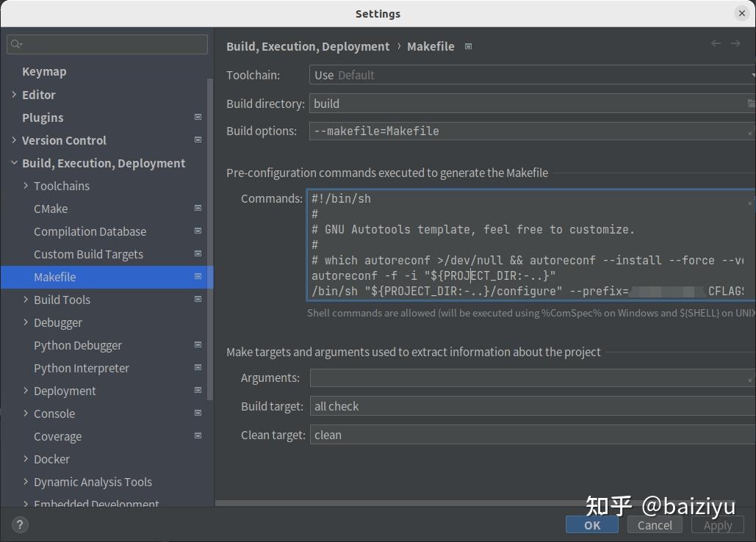Click the expand icon in the Commands editor corner
Screen dimensions: 756x542
(749, 203)
